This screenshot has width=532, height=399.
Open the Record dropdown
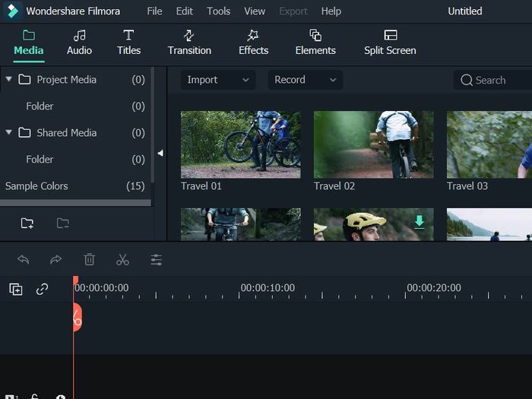(x=305, y=80)
